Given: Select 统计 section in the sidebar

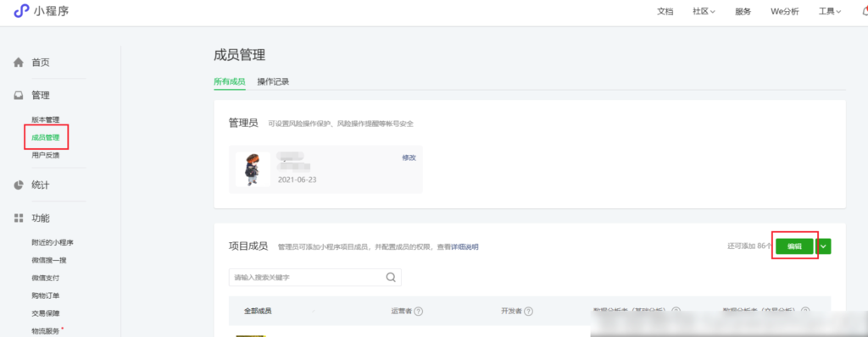Looking at the screenshot, I should (41, 185).
